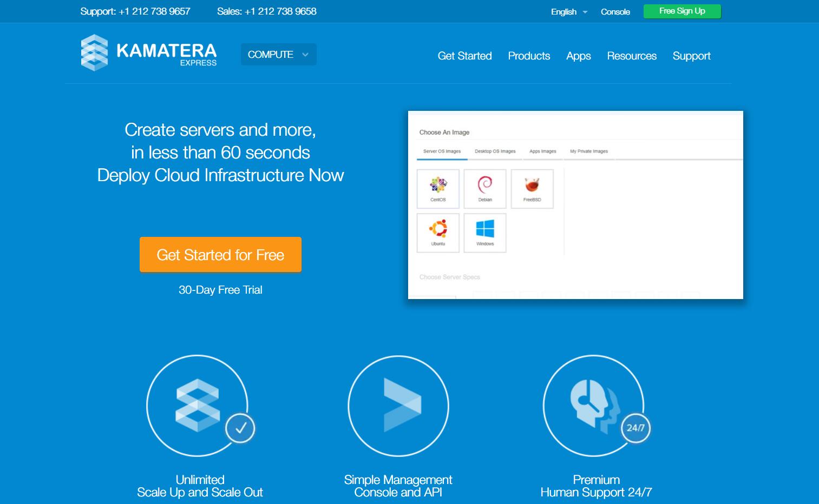Switch to Apps Images tab
Screen dimensions: 819x504
542,151
